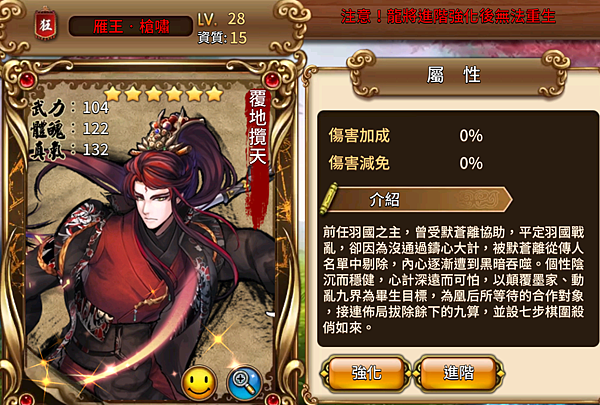Expand the 介紹 section banner
The width and height of the screenshot is (600, 405).
(x=417, y=199)
